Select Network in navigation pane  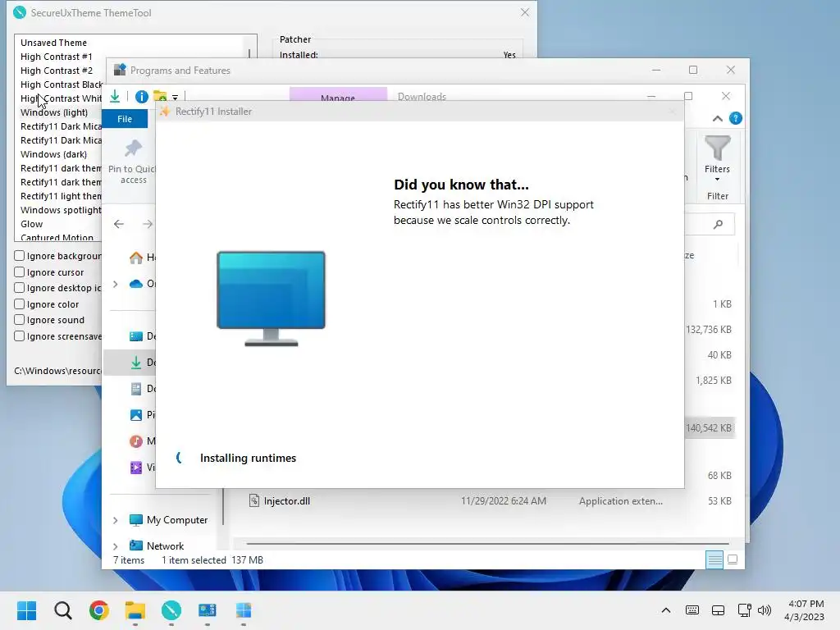(157, 546)
